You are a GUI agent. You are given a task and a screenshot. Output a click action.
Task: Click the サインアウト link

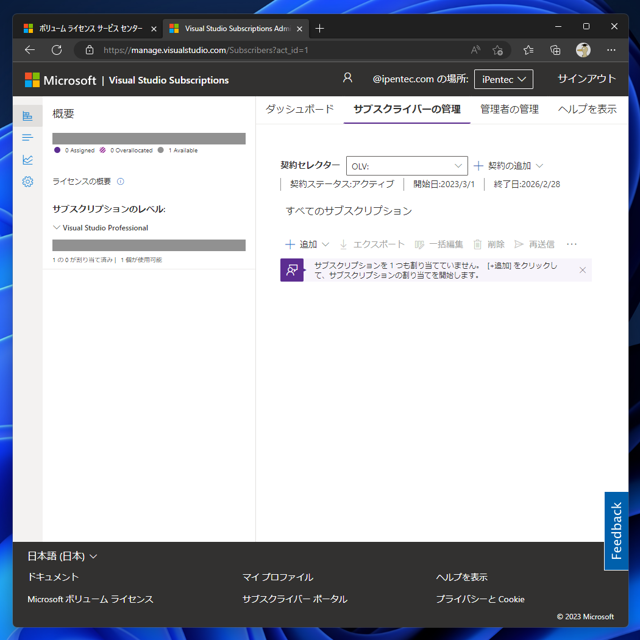point(587,79)
